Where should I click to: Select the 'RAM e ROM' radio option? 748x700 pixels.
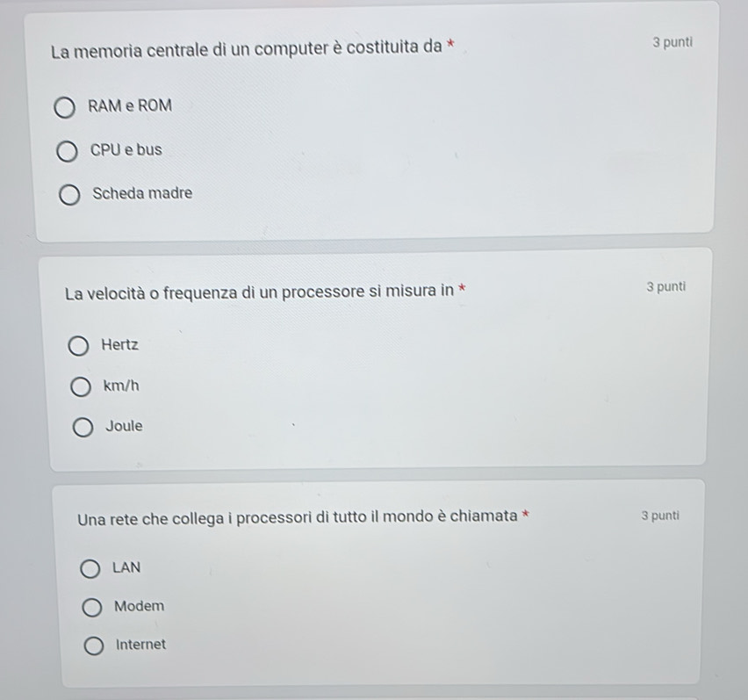point(64,107)
